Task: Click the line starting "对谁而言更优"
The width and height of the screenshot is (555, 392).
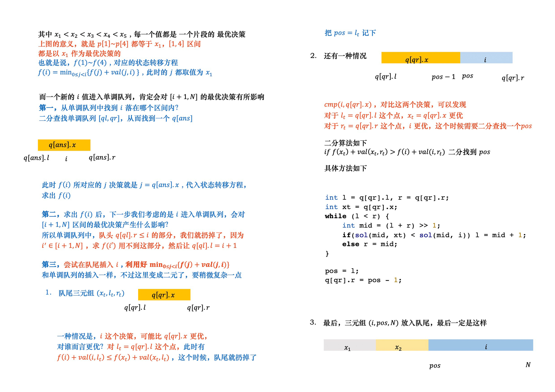Action: pyautogui.click(x=131, y=347)
